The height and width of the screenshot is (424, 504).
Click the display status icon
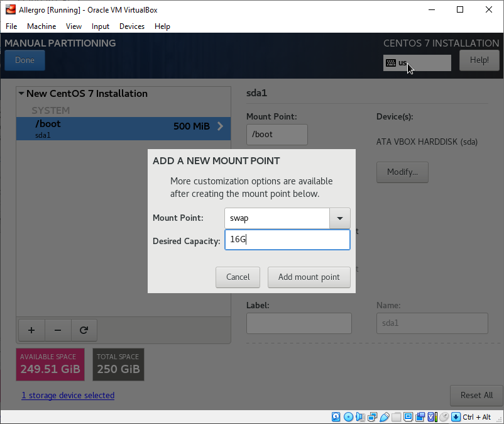[x=408, y=417]
